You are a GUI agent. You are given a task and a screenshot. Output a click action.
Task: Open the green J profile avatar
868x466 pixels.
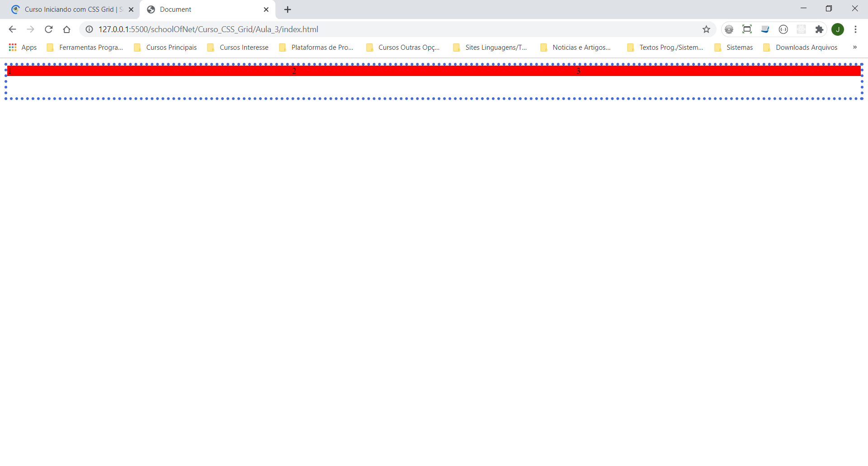coord(838,29)
